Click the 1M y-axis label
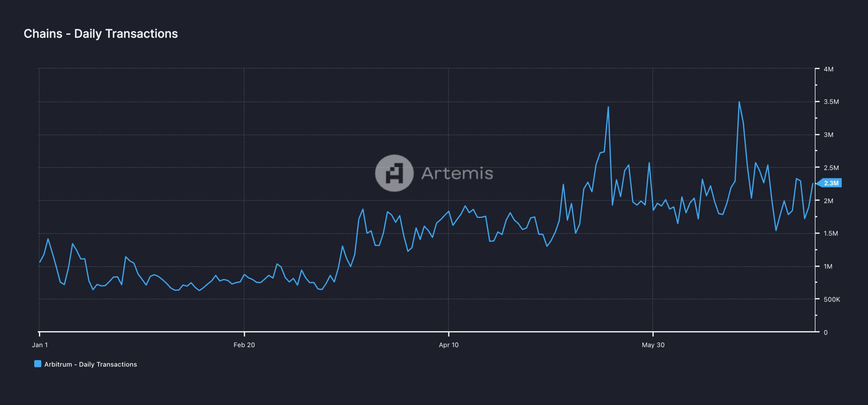Image resolution: width=868 pixels, height=405 pixels. (x=828, y=266)
